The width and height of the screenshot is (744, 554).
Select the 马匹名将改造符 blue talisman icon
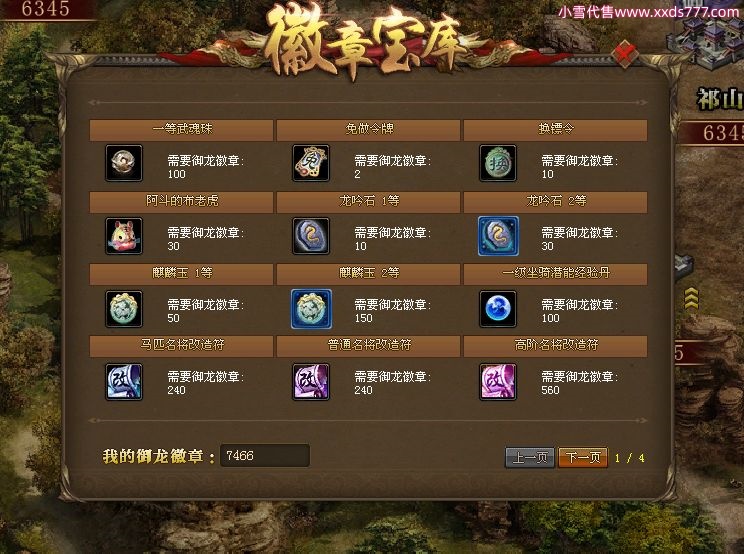123,382
